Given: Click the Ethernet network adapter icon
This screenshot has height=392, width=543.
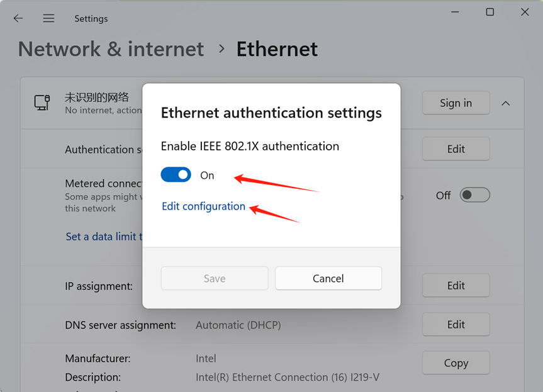Looking at the screenshot, I should point(42,103).
